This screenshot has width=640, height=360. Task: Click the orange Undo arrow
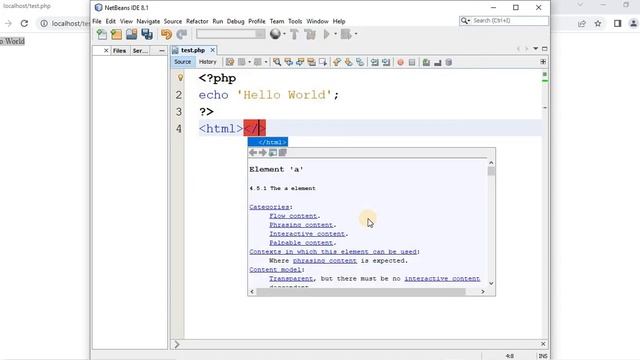[166, 34]
